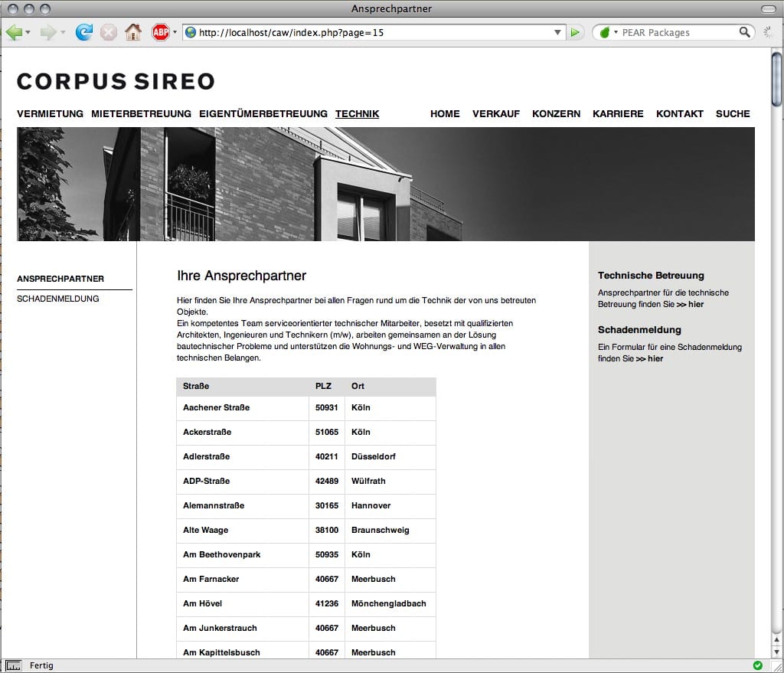Click the header building photo
The image size is (784, 673).
click(x=386, y=184)
